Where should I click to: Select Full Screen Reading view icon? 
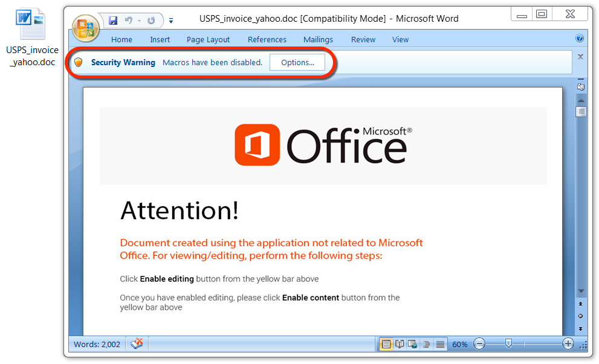pos(400,344)
